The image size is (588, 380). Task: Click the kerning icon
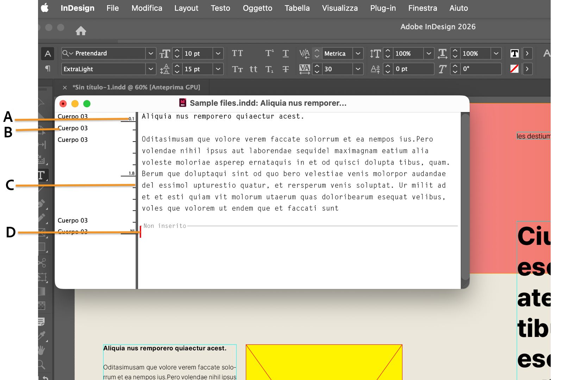[x=304, y=54]
